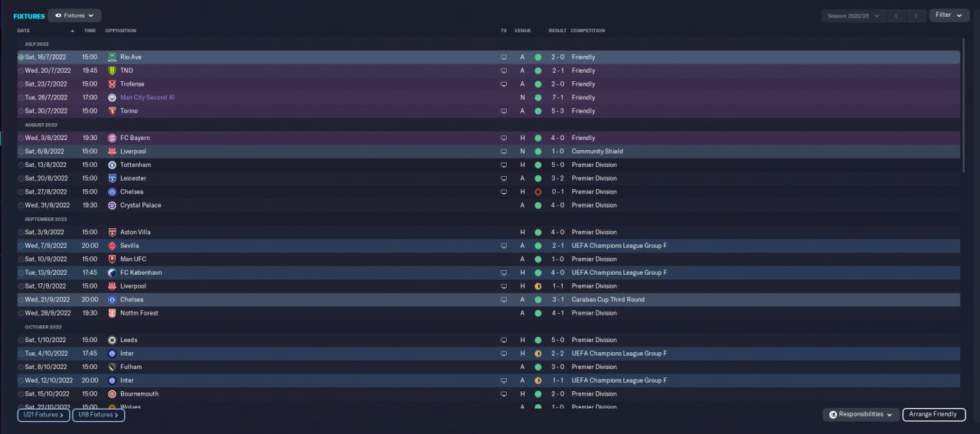Screen dimensions: 980x434
Task: Click the Aston Villa club badge
Action: coord(113,232)
